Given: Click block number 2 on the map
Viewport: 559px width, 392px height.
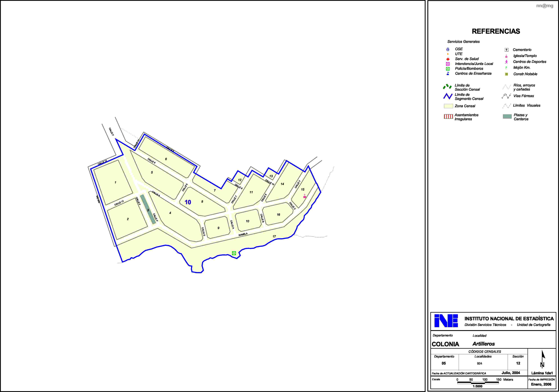Looking at the screenshot, I should pyautogui.click(x=128, y=219).
